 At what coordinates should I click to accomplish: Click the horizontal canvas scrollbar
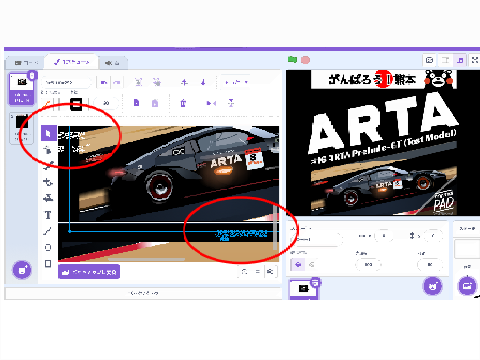(147, 259)
